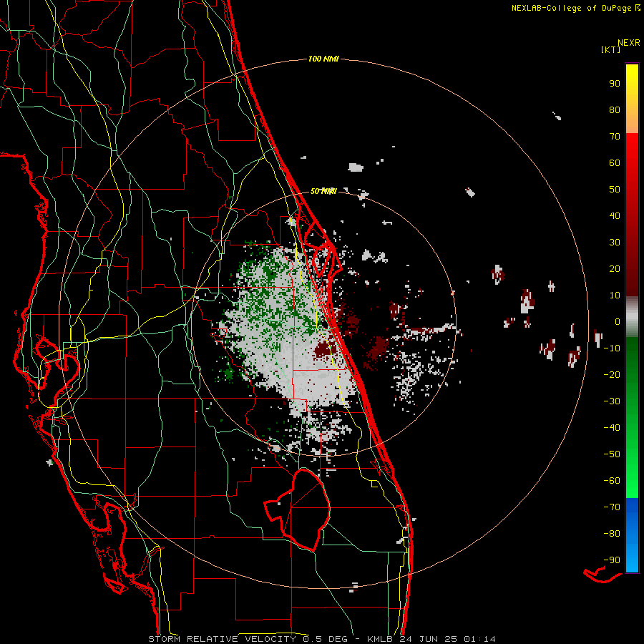Click the -10 value on velocity scale

click(x=612, y=348)
